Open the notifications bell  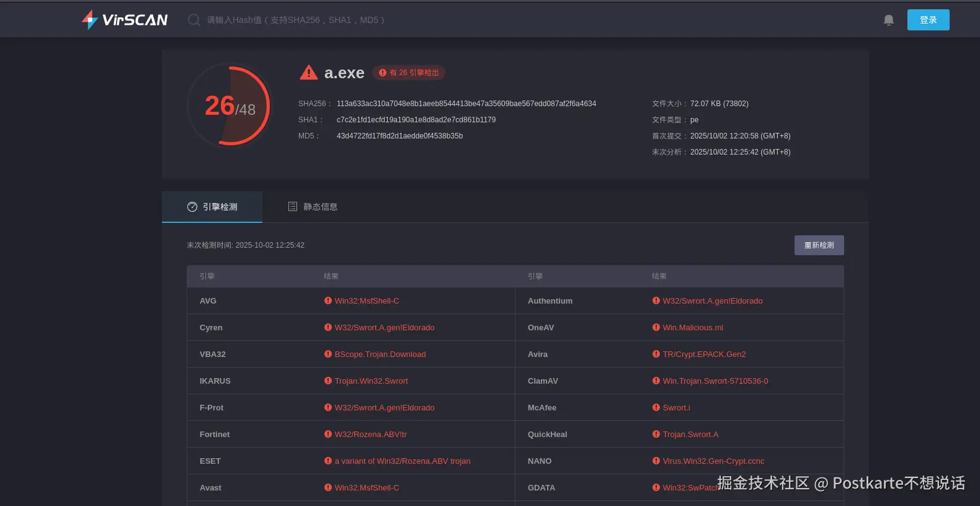[888, 20]
